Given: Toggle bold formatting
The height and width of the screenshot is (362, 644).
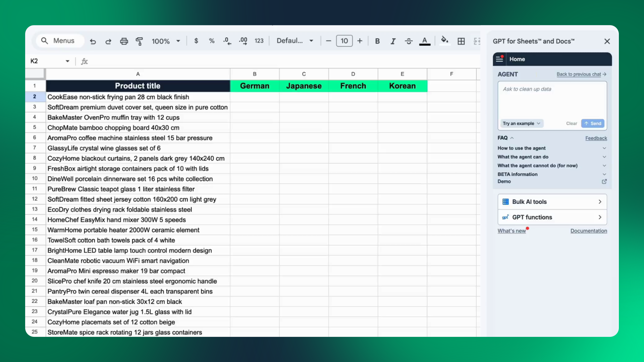Looking at the screenshot, I should click(377, 41).
